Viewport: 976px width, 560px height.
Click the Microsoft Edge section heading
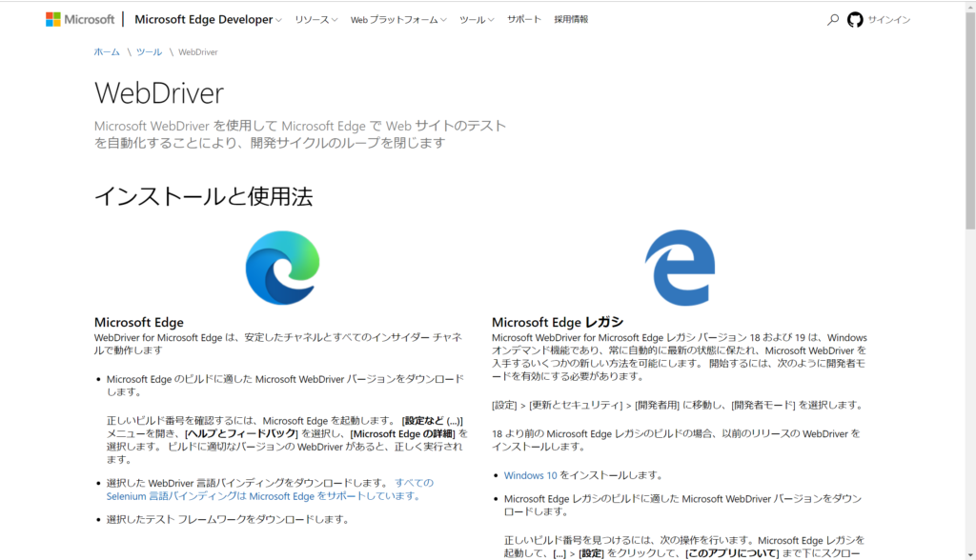[x=139, y=322]
